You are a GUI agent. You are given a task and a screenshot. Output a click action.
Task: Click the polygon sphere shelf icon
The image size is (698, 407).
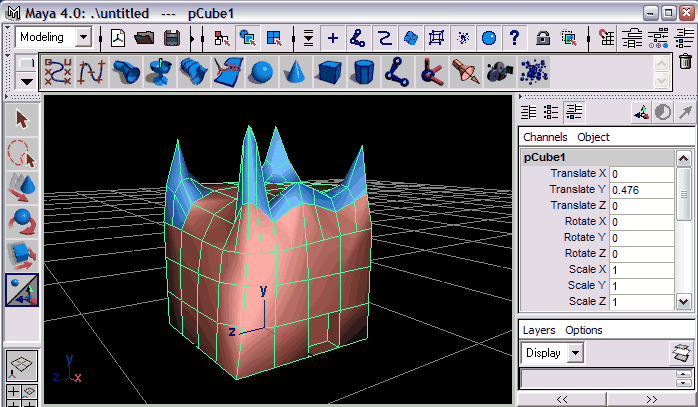pyautogui.click(x=261, y=73)
